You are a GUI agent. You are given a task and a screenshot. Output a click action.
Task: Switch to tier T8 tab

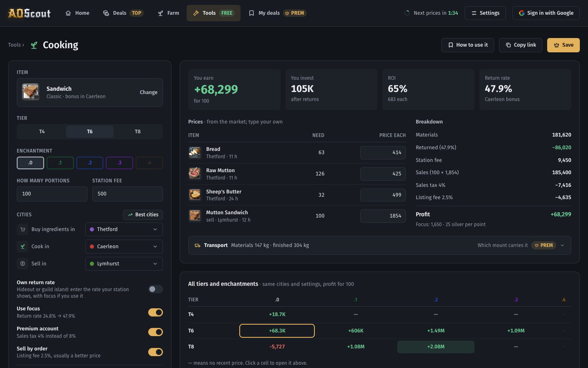[138, 132]
